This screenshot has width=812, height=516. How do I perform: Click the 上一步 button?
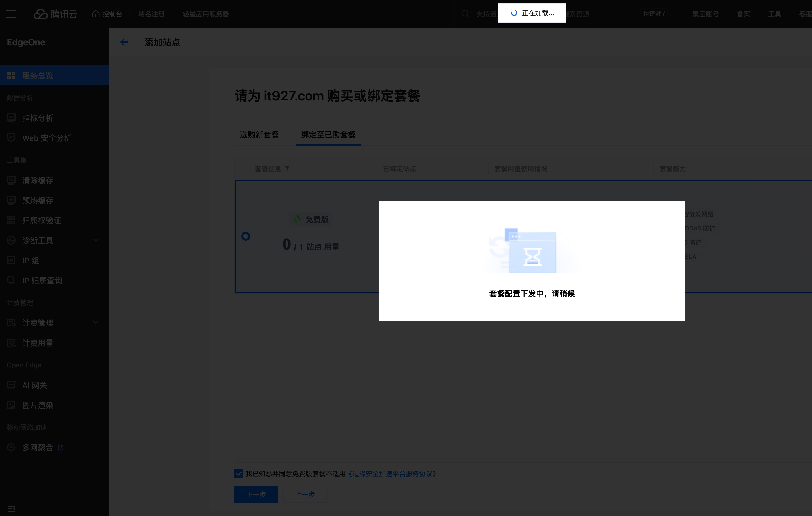(x=305, y=494)
